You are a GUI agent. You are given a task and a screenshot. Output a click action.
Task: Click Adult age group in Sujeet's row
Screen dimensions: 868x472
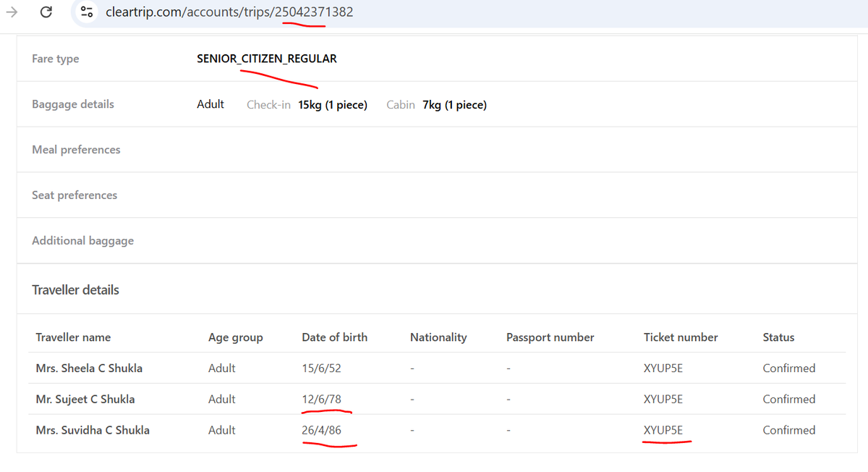[x=222, y=400]
